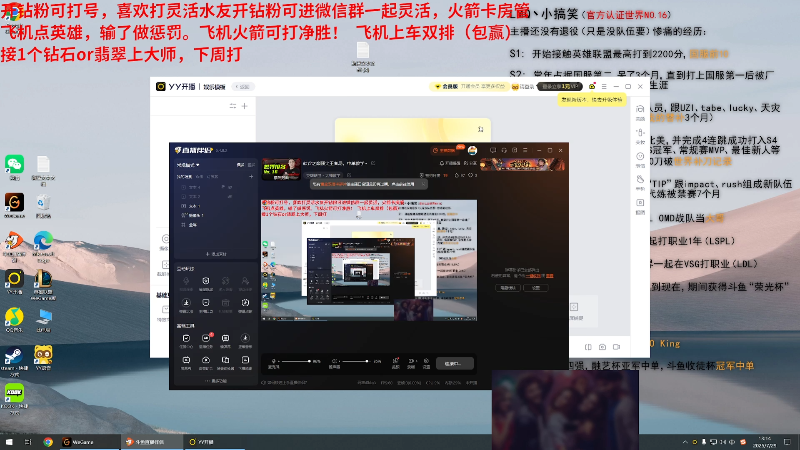Click 添加素材 to add a source

[216, 254]
